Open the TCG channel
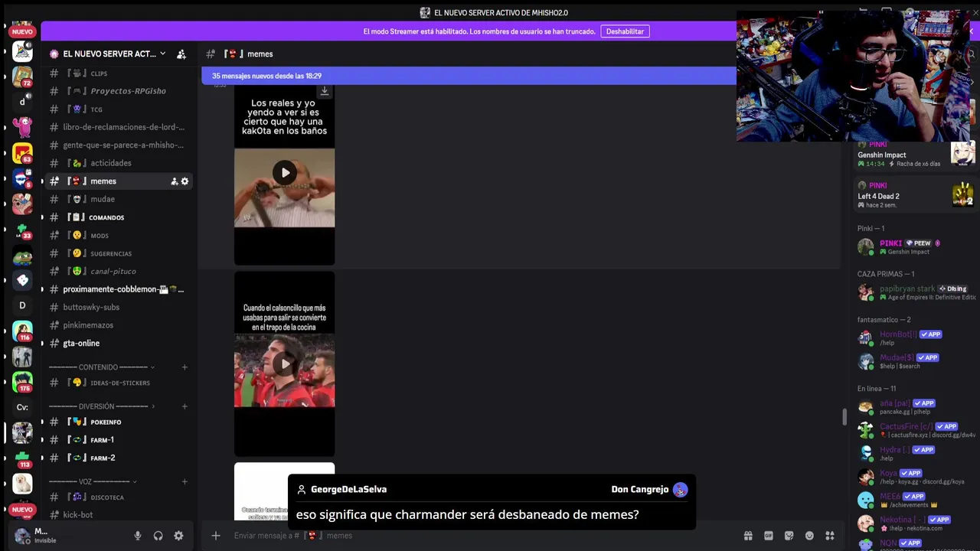The image size is (980, 551). pos(118,109)
